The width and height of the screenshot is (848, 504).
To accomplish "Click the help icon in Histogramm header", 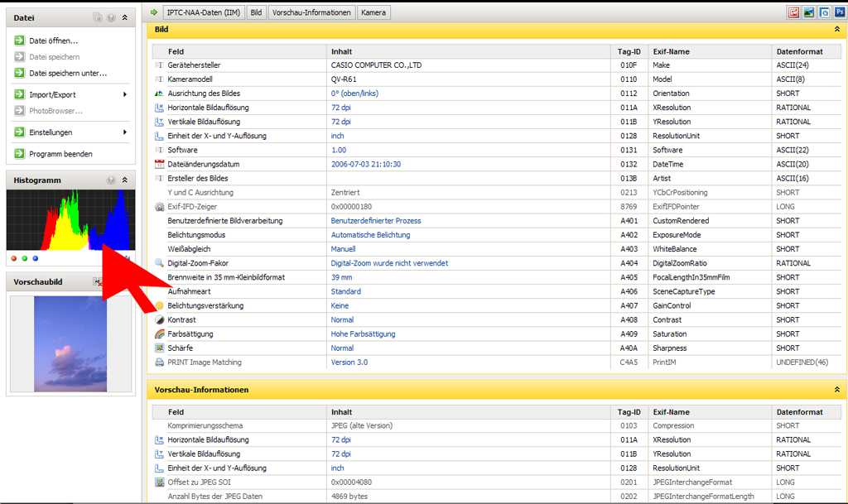I will pyautogui.click(x=111, y=180).
